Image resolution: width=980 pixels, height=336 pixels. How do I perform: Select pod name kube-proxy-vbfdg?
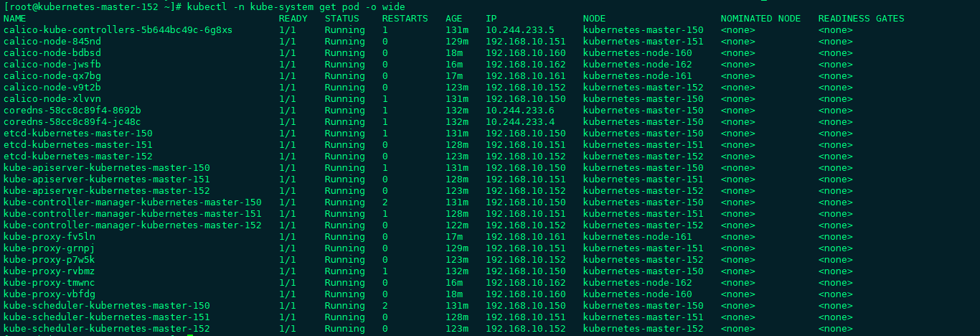pyautogui.click(x=50, y=294)
